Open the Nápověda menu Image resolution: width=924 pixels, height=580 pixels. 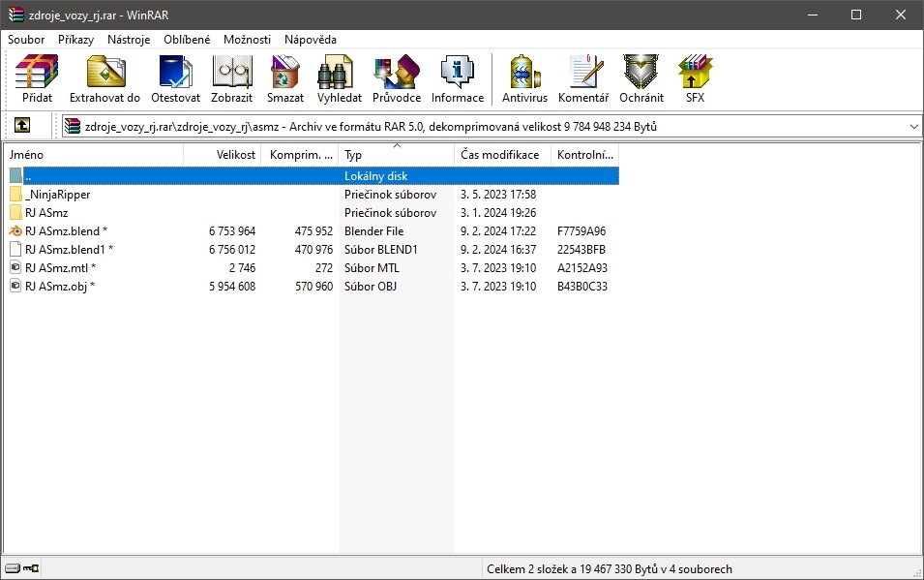[311, 40]
